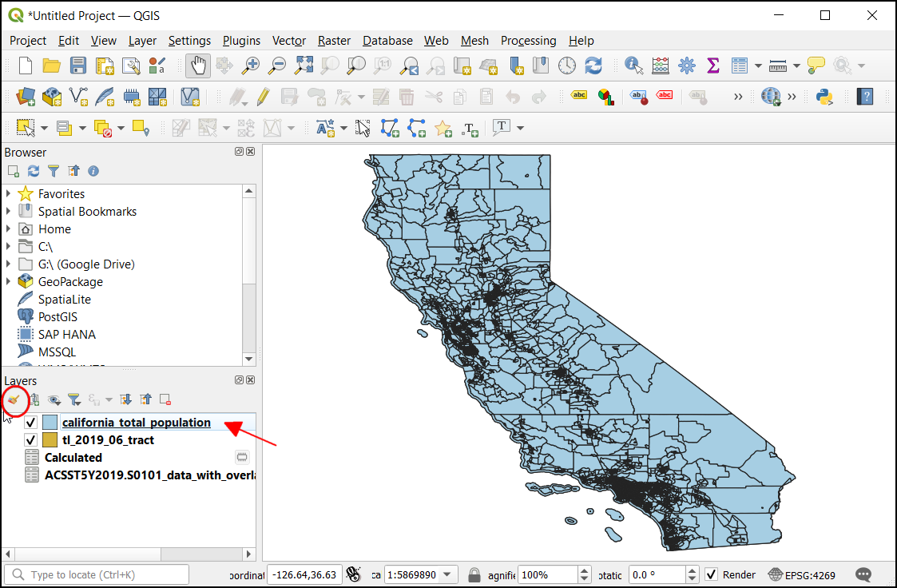Click the Zoom Full extent icon
This screenshot has width=897, height=588.
pos(304,66)
